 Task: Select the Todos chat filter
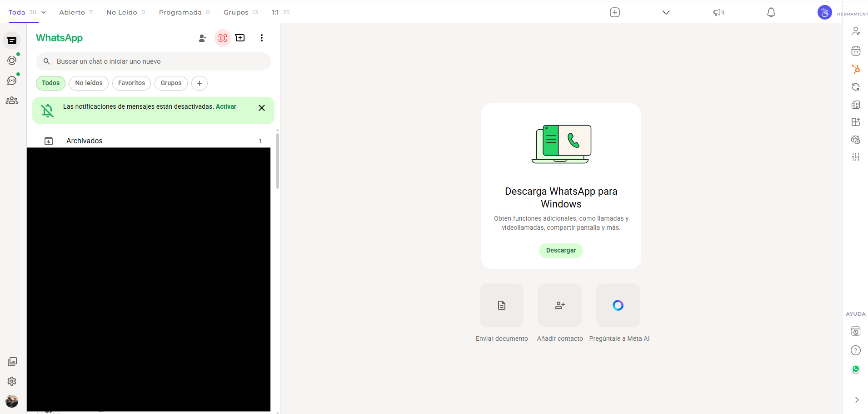pos(50,83)
